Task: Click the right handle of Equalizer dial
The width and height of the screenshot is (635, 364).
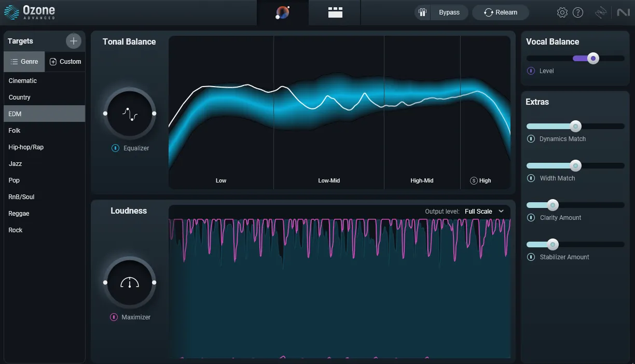Action: click(154, 114)
